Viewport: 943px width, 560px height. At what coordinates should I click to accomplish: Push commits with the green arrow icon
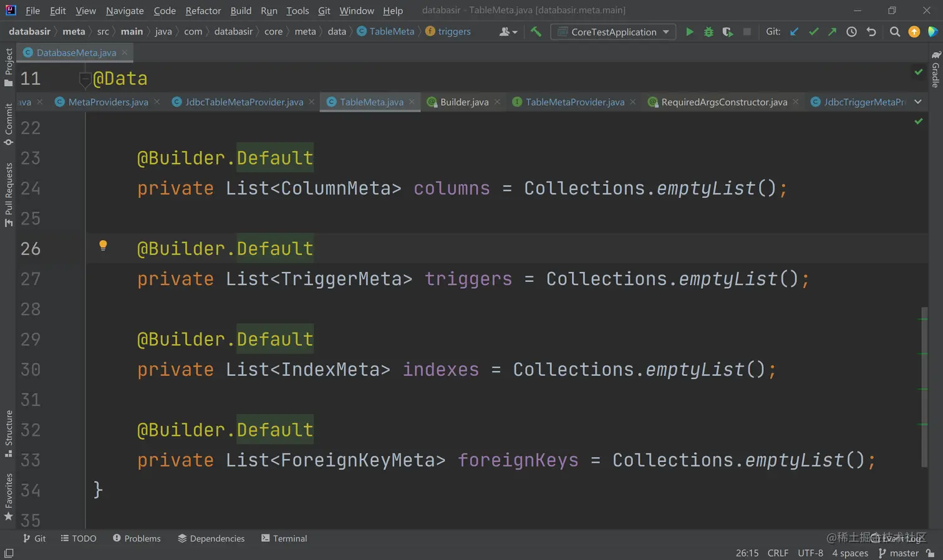832,32
